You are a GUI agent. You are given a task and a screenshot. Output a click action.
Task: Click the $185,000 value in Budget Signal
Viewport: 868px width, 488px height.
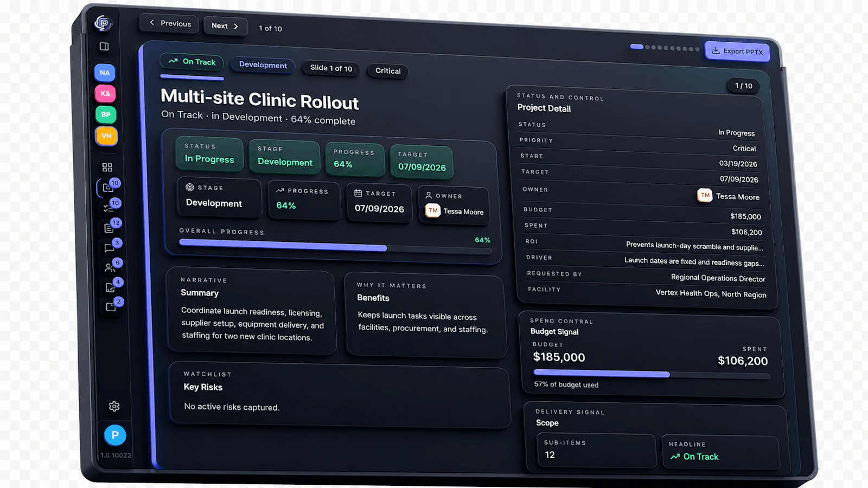tap(559, 357)
